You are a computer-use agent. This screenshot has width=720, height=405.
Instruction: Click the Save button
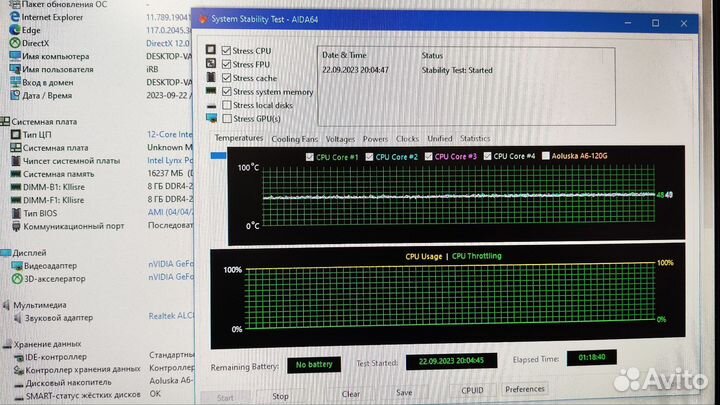point(404,393)
